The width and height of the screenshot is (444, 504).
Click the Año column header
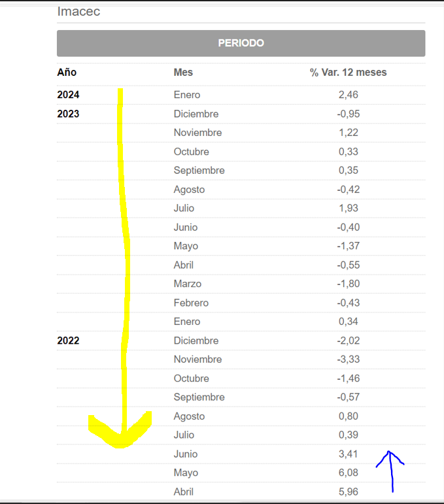pos(67,73)
